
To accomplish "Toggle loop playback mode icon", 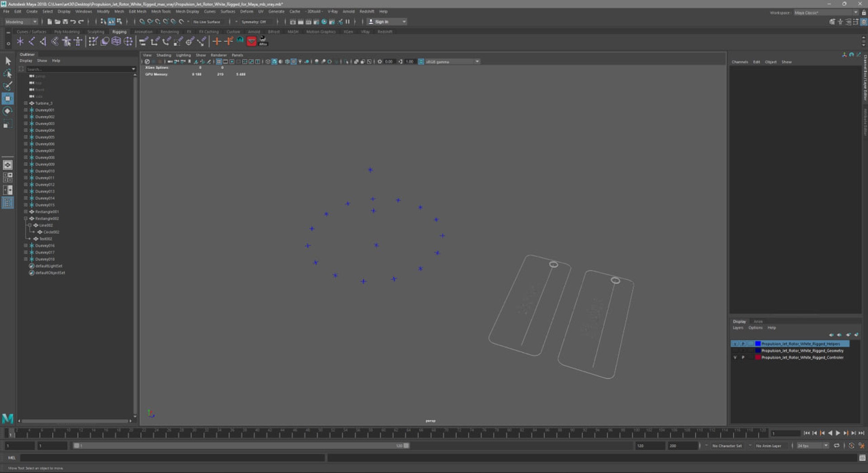I will click(x=837, y=446).
